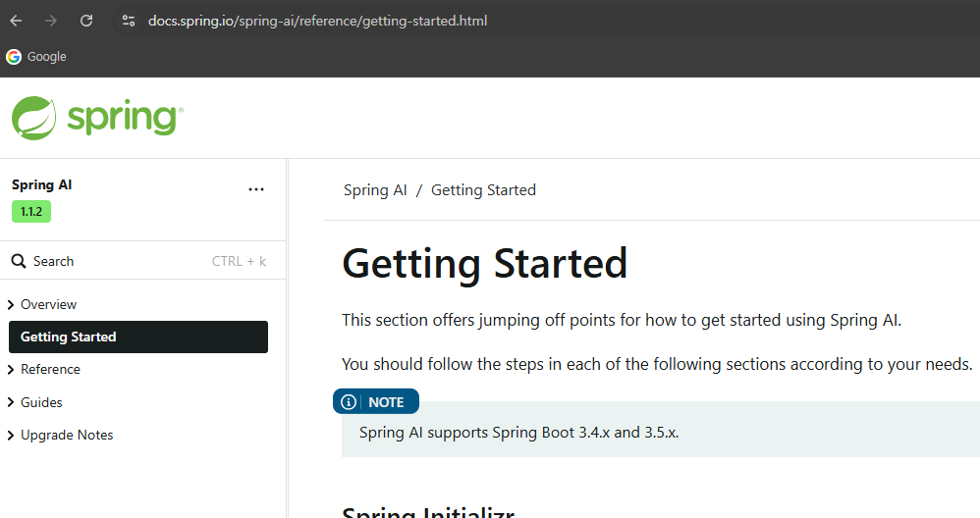This screenshot has width=980, height=518.
Task: Open site information icon in address bar
Action: [128, 21]
